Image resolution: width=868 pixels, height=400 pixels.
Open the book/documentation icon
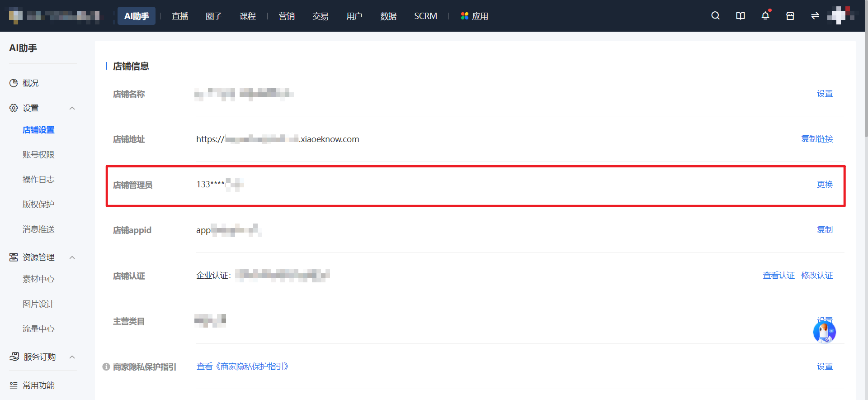[741, 16]
